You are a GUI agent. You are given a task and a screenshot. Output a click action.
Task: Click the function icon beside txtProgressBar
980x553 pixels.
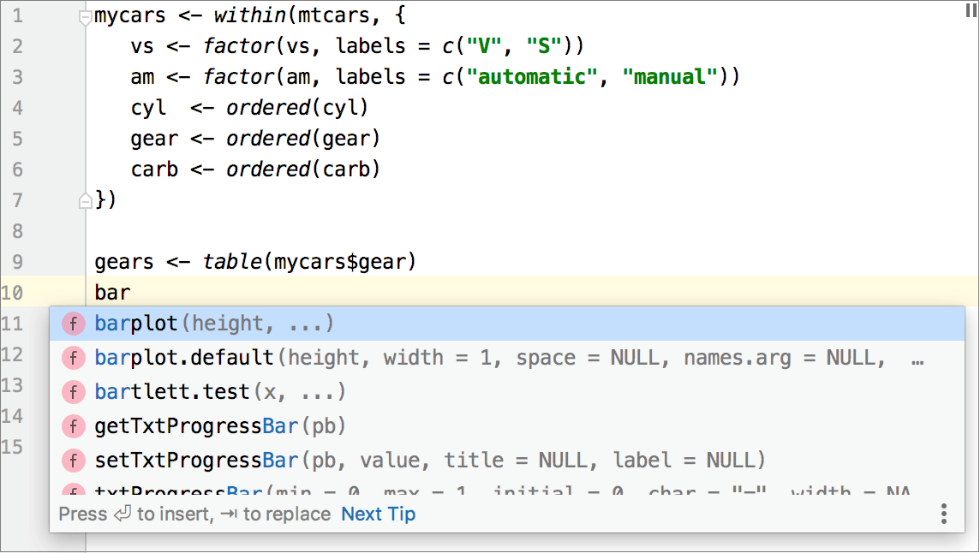pos(73,489)
